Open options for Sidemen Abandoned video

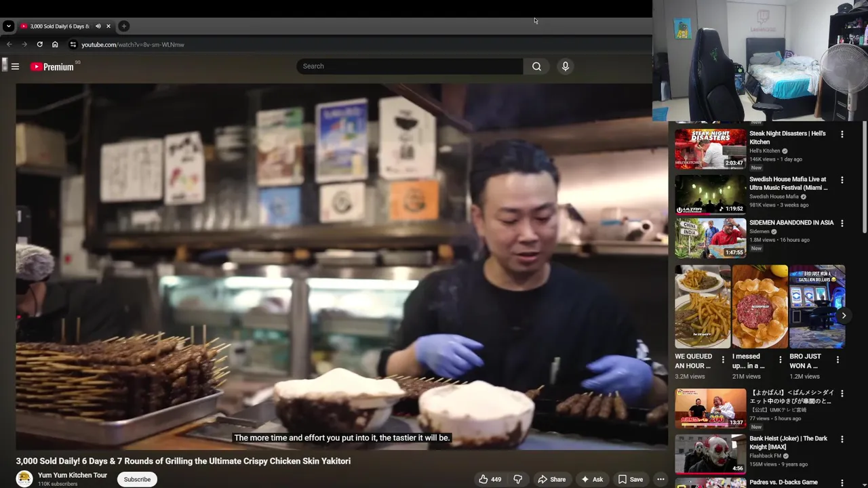click(842, 223)
